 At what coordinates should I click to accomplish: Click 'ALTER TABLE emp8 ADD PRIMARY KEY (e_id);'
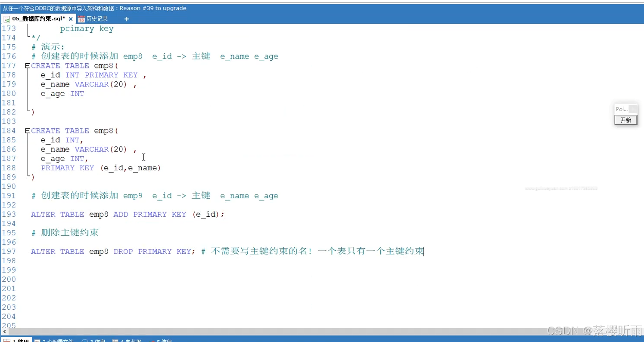[128, 214]
